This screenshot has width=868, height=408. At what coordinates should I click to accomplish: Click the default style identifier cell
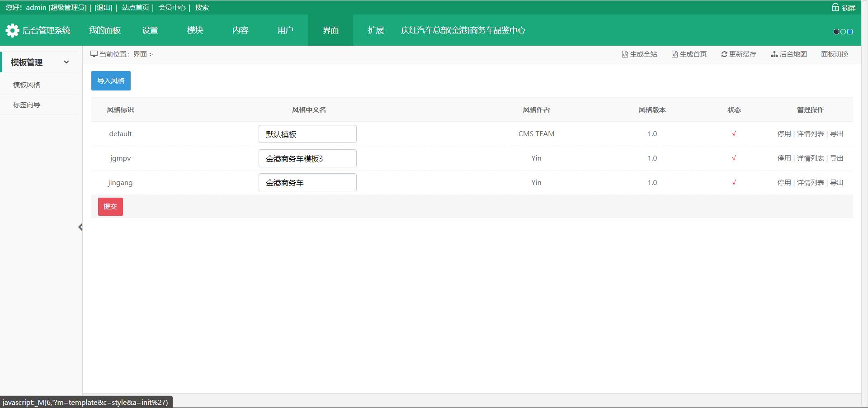coord(120,134)
